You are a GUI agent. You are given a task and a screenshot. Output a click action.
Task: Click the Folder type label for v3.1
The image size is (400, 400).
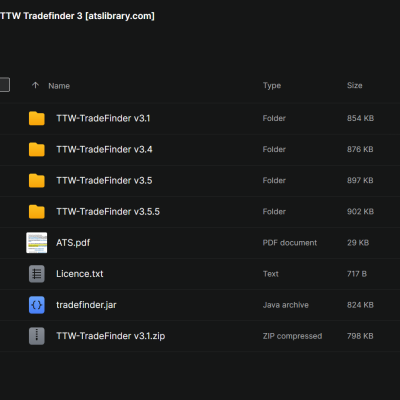click(x=274, y=118)
